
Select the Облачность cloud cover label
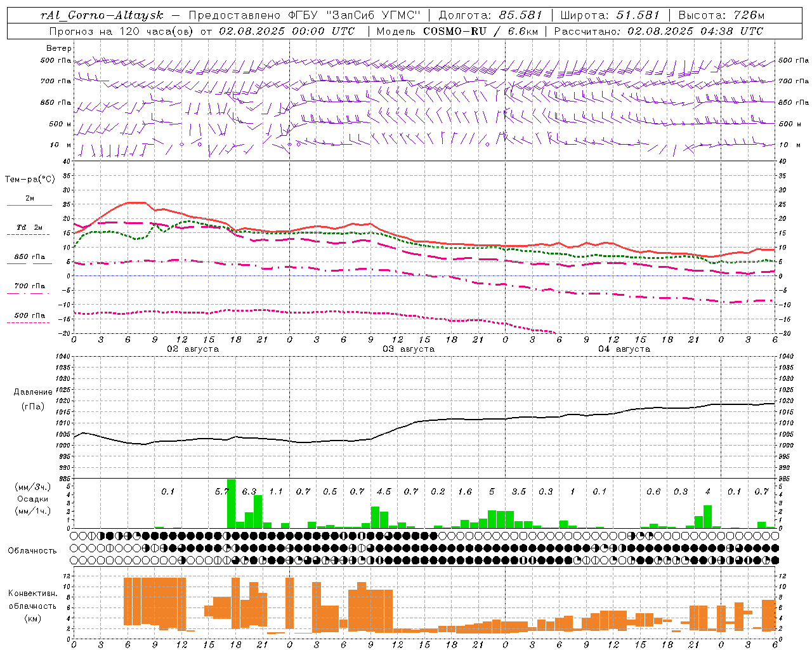coord(32,550)
